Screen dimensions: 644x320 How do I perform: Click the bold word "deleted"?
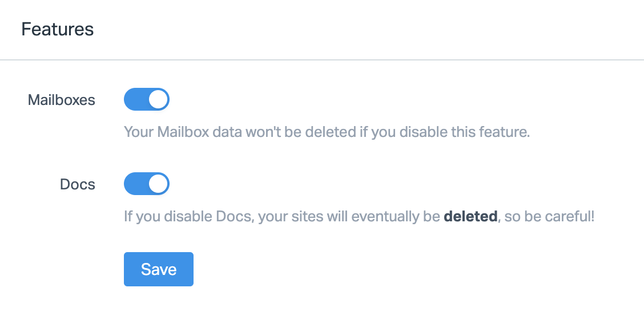pos(470,217)
